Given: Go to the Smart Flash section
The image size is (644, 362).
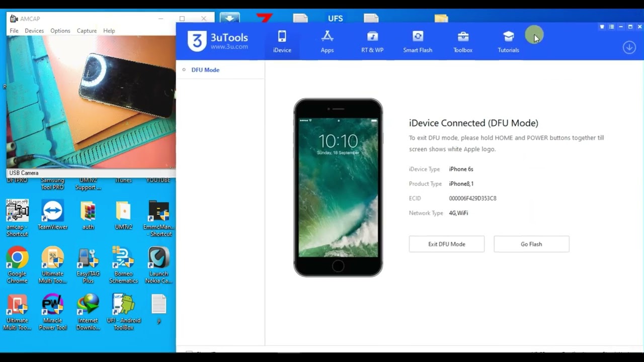Looking at the screenshot, I should click(418, 42).
